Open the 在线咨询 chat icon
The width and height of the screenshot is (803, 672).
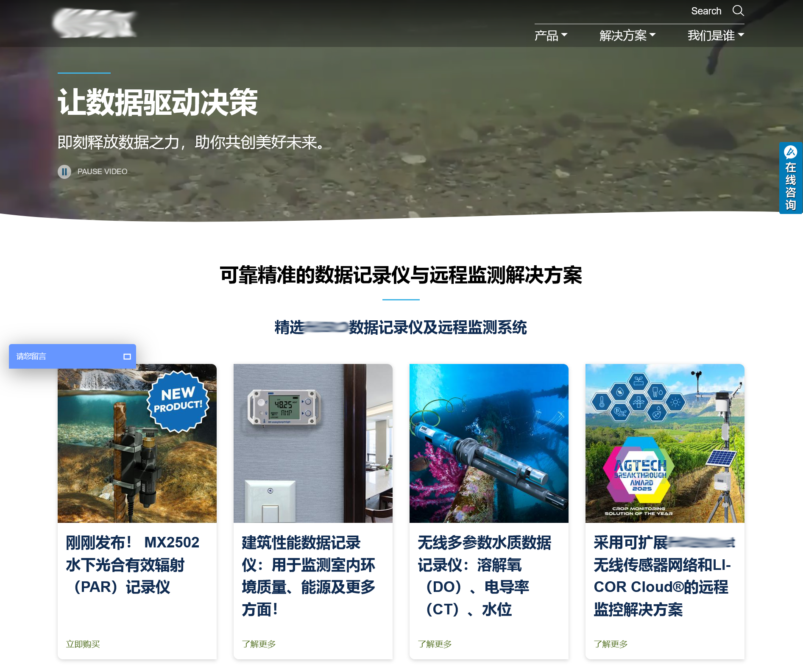click(791, 178)
